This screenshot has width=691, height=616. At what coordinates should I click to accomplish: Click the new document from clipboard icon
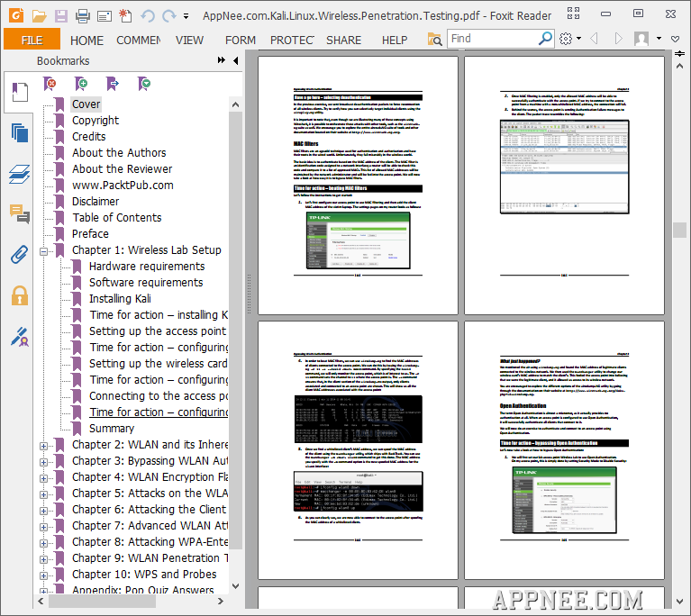pyautogui.click(x=125, y=16)
